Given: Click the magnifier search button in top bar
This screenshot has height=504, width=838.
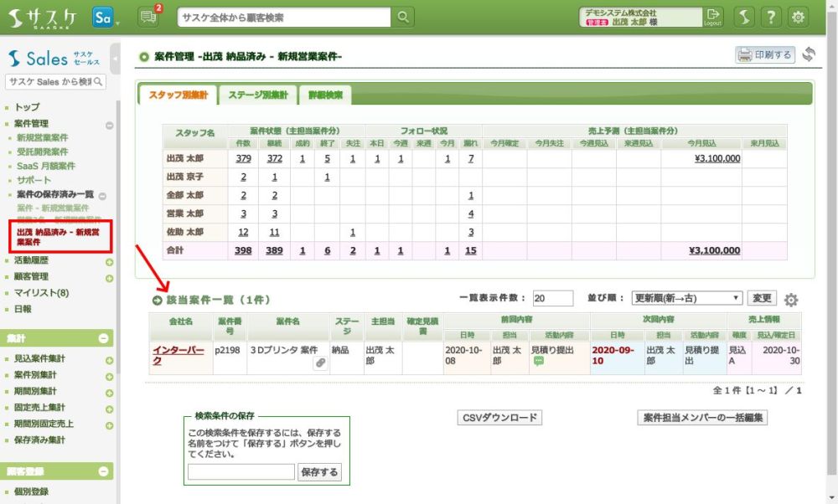Looking at the screenshot, I should pos(404,17).
